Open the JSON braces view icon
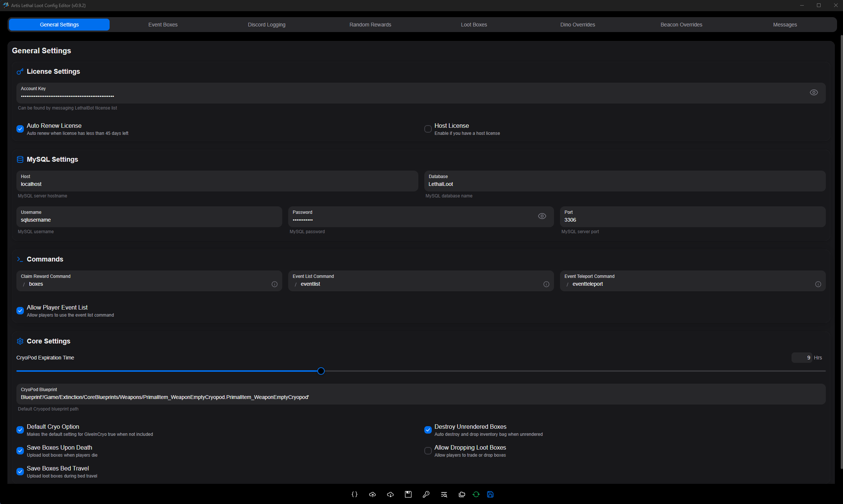Viewport: 843px width, 504px height. point(355,494)
